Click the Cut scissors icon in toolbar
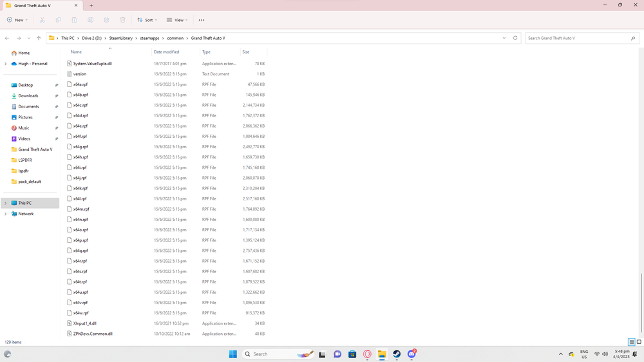644x362 pixels. tap(42, 20)
